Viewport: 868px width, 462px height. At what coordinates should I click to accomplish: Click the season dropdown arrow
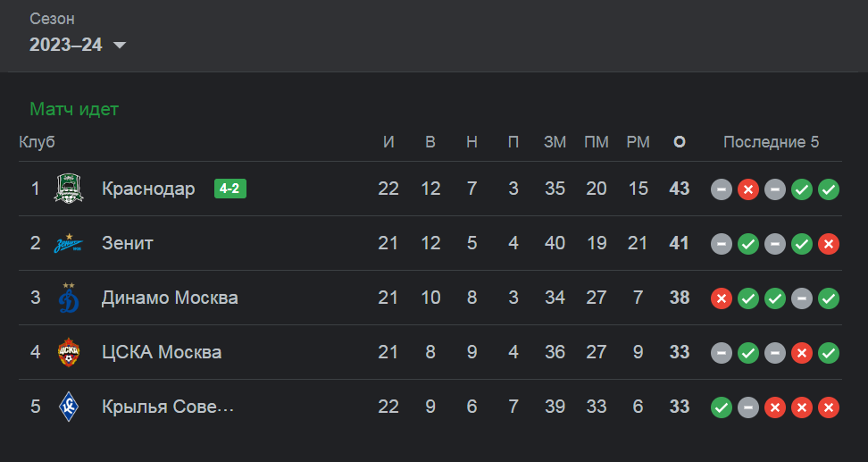pos(120,45)
